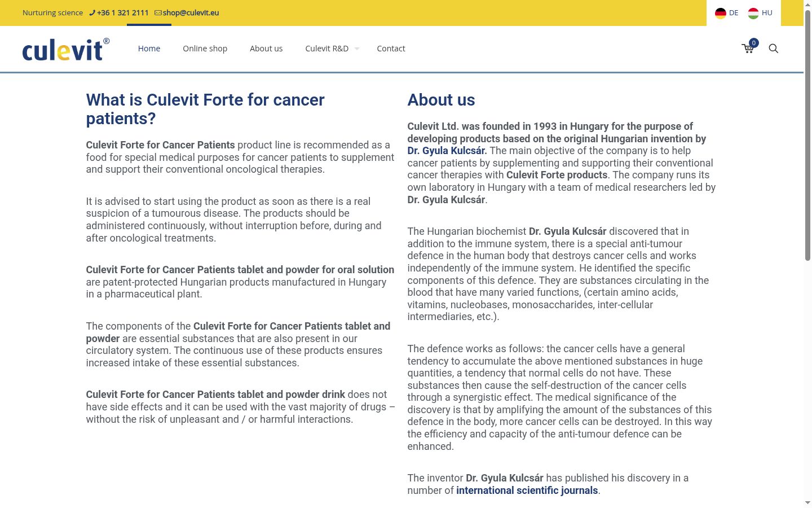Click the scrollbar up arrow
Viewport: 812px width, 508px height.
[x=807, y=5]
